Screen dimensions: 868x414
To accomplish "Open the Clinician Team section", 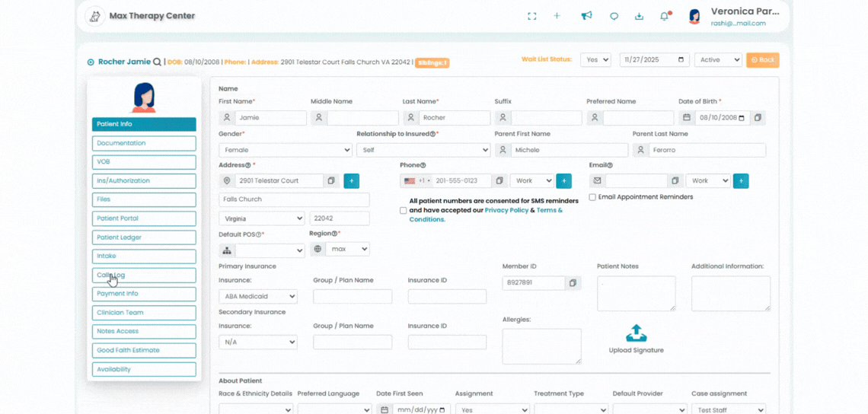I will tap(144, 313).
